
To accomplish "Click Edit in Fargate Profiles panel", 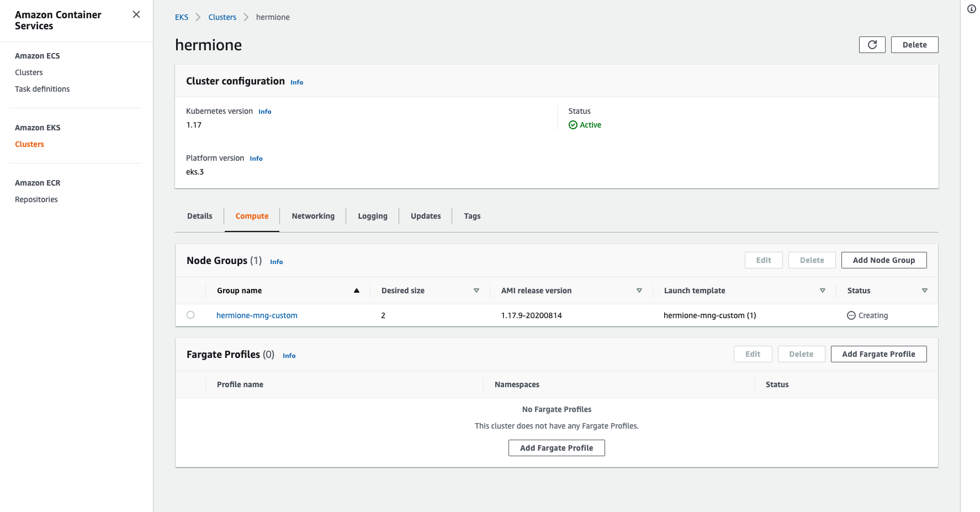I will (x=753, y=354).
